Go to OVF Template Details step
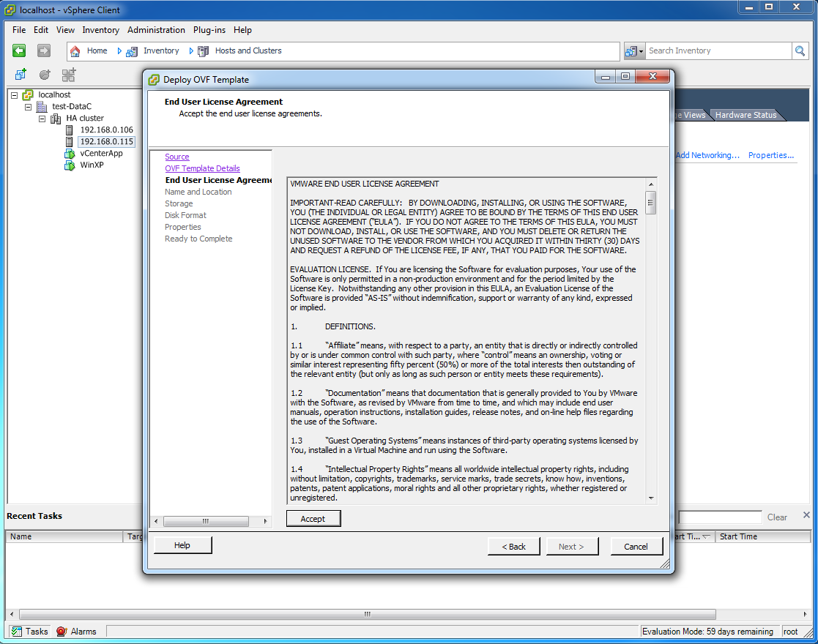Screen dimensions: 818x644 [202, 168]
